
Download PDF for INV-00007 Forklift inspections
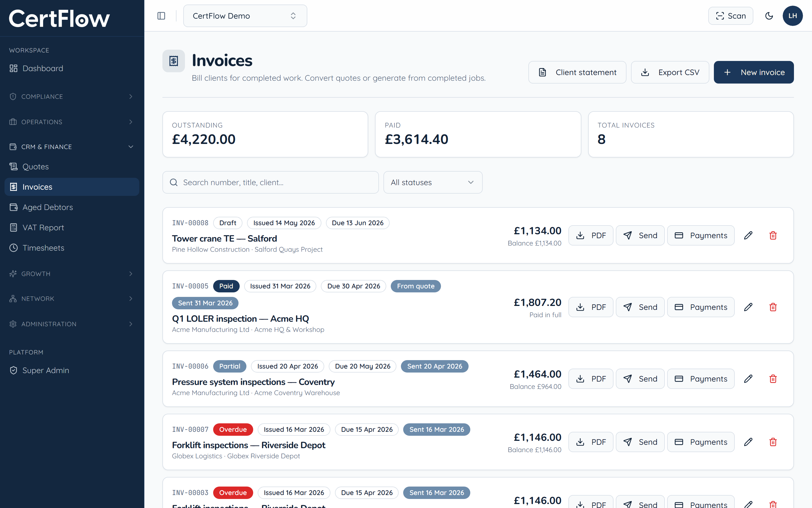591,442
